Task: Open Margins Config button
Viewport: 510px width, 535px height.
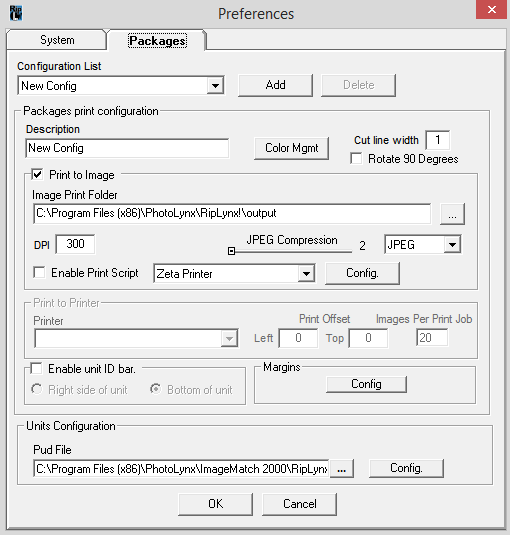Action: 366,384
